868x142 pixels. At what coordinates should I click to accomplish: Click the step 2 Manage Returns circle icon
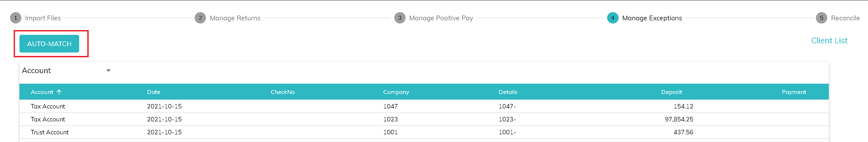click(x=200, y=18)
